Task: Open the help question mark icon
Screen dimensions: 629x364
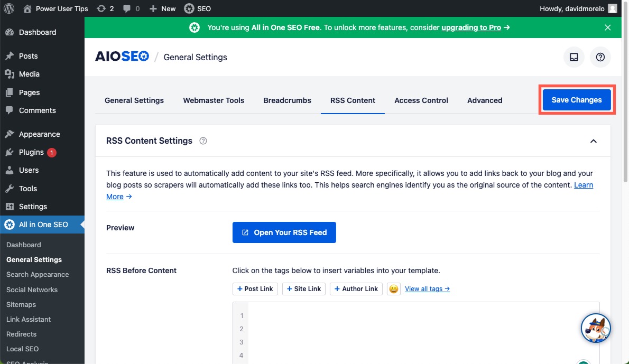Action: tap(600, 57)
